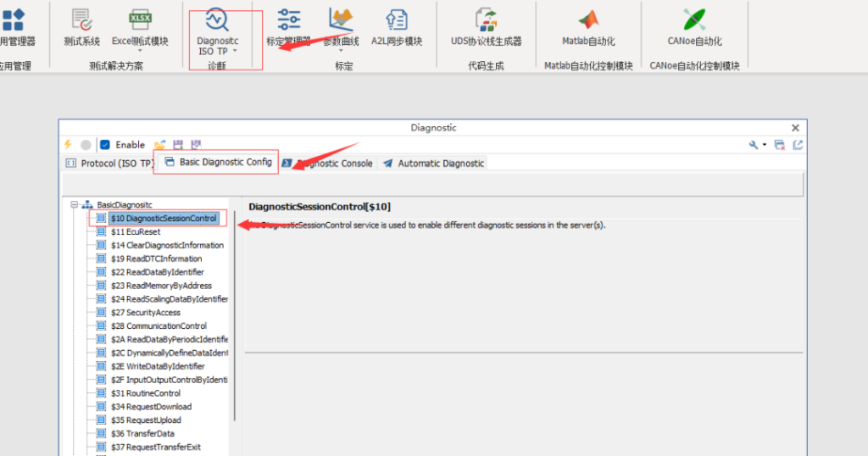Click the pop-out window icon in Diagnostic panel
The image size is (868, 456).
pyautogui.click(x=798, y=145)
